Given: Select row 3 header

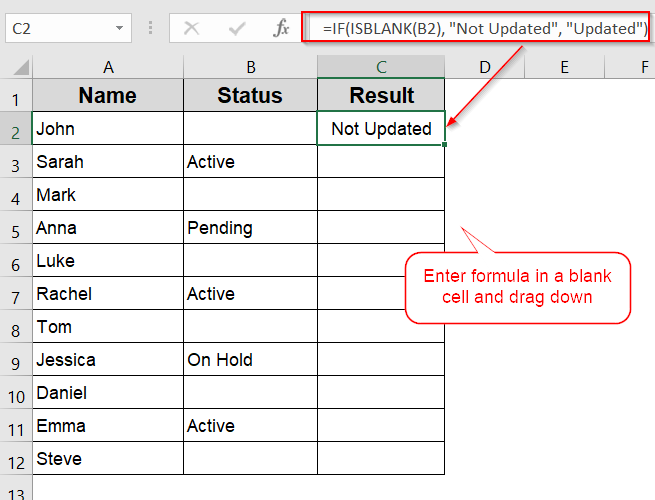Looking at the screenshot, I should 16,161.
